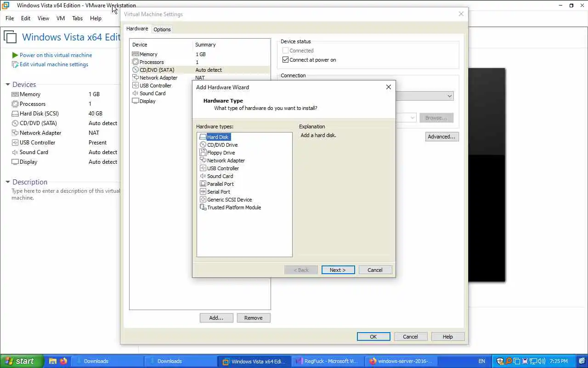Viewport: 588px width, 368px height.
Task: Select CD/DVD Drive in hardware types list
Action: (219, 145)
